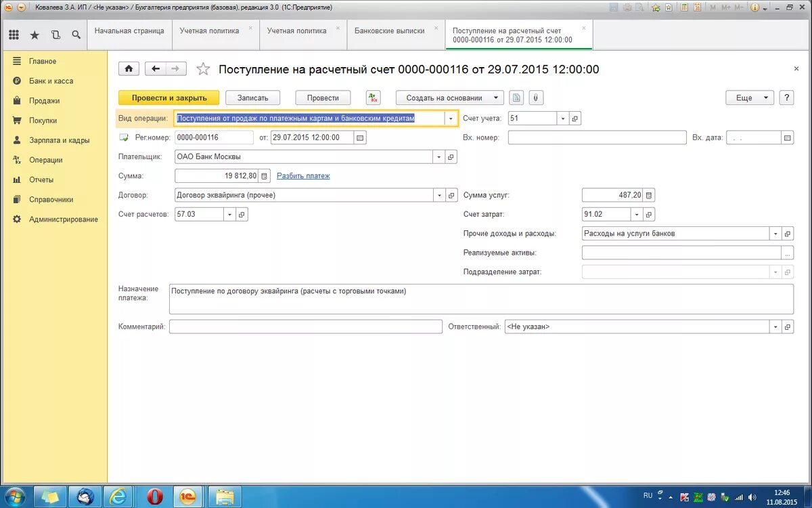The height and width of the screenshot is (508, 812).
Task: Open the title bar calculator icon
Action: (683, 7)
